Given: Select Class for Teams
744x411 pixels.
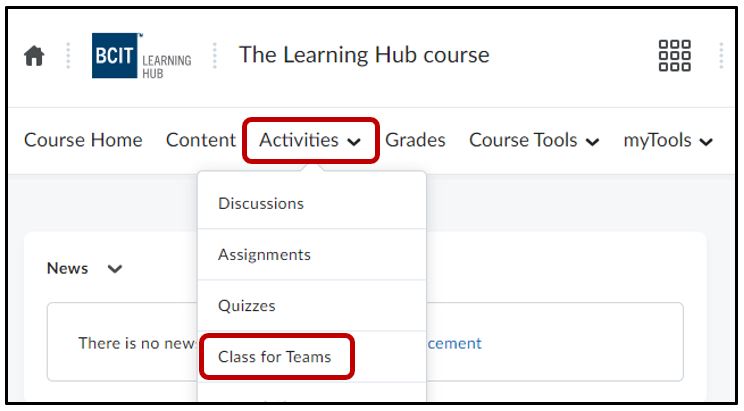Looking at the screenshot, I should point(274,356).
